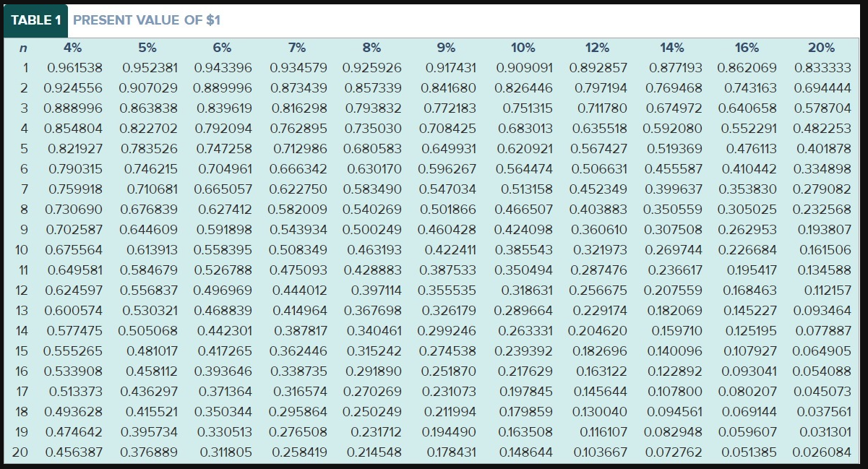The width and height of the screenshot is (868, 469).
Task: Select cell value 0.226684
Action: point(748,250)
